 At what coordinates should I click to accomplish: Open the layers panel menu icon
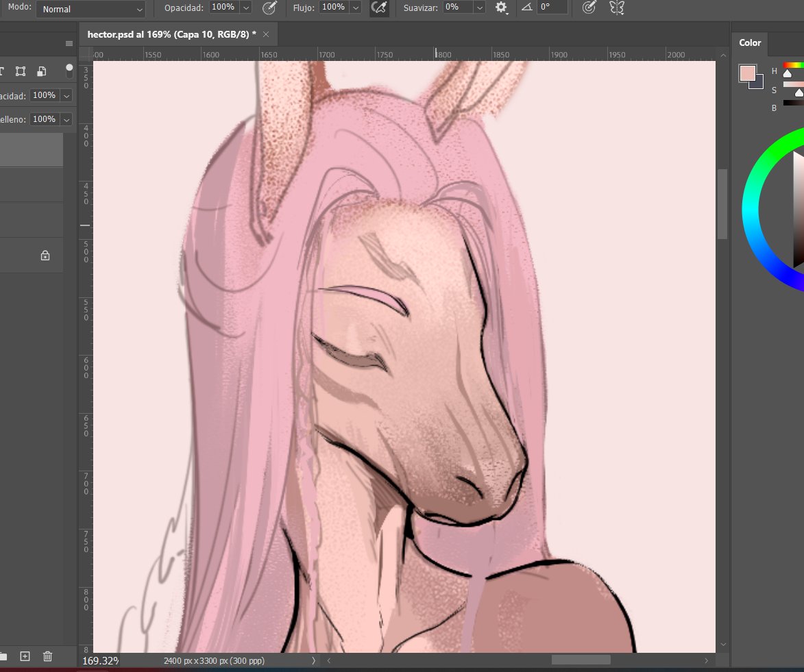[69, 44]
